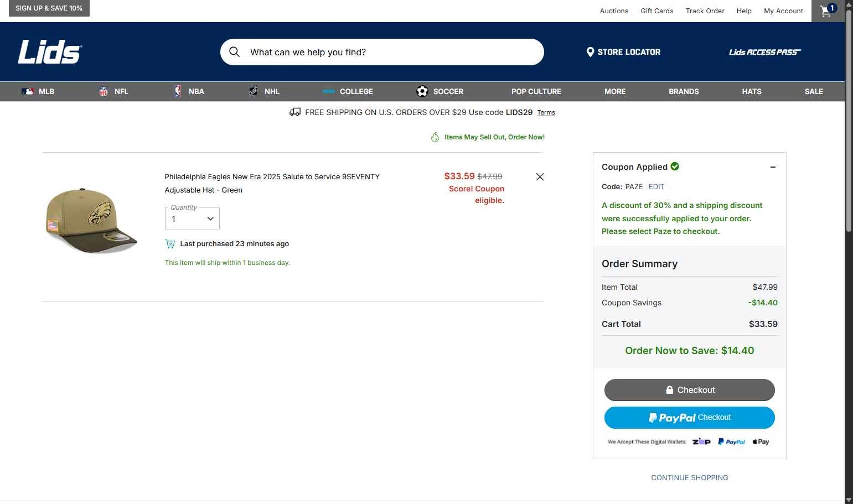
Task: Click the soccer ball icon
Action: [x=422, y=91]
